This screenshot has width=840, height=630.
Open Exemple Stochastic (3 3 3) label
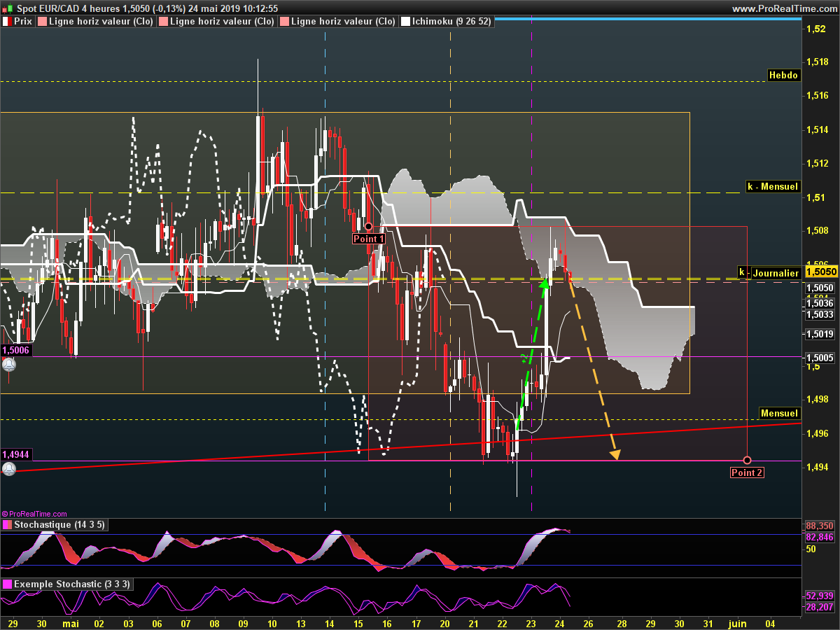(71, 584)
